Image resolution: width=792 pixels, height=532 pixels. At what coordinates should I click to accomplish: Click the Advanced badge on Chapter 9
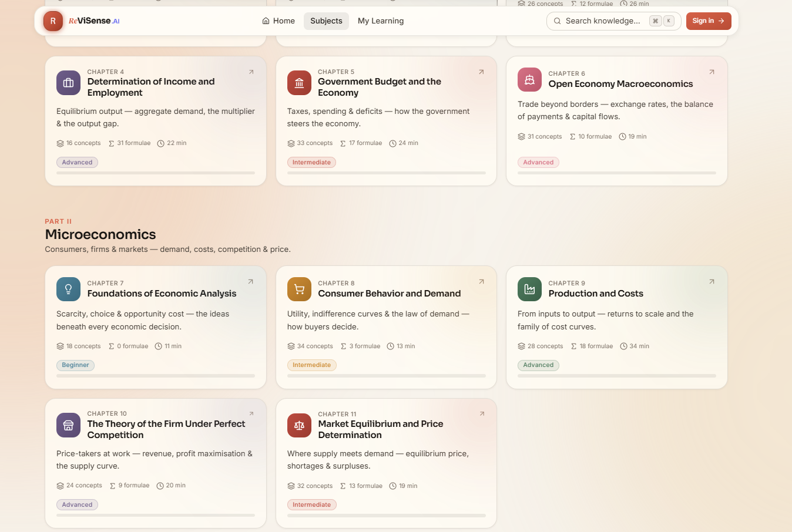click(538, 365)
